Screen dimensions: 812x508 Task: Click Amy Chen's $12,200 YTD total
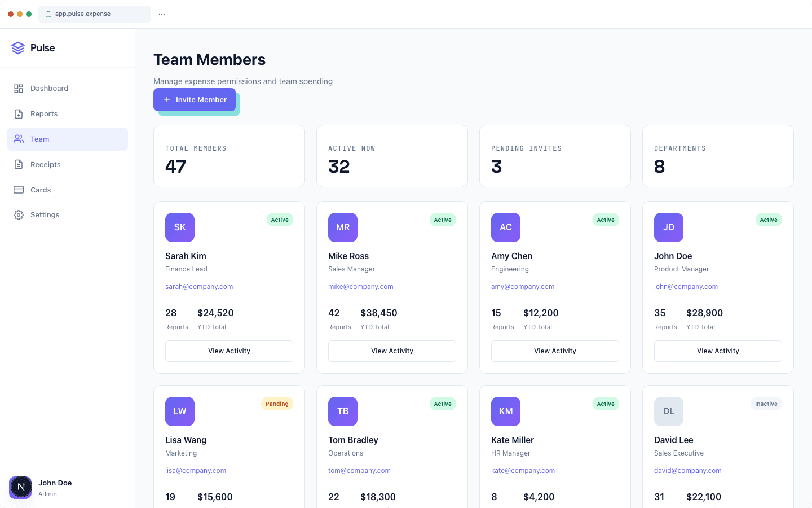541,313
